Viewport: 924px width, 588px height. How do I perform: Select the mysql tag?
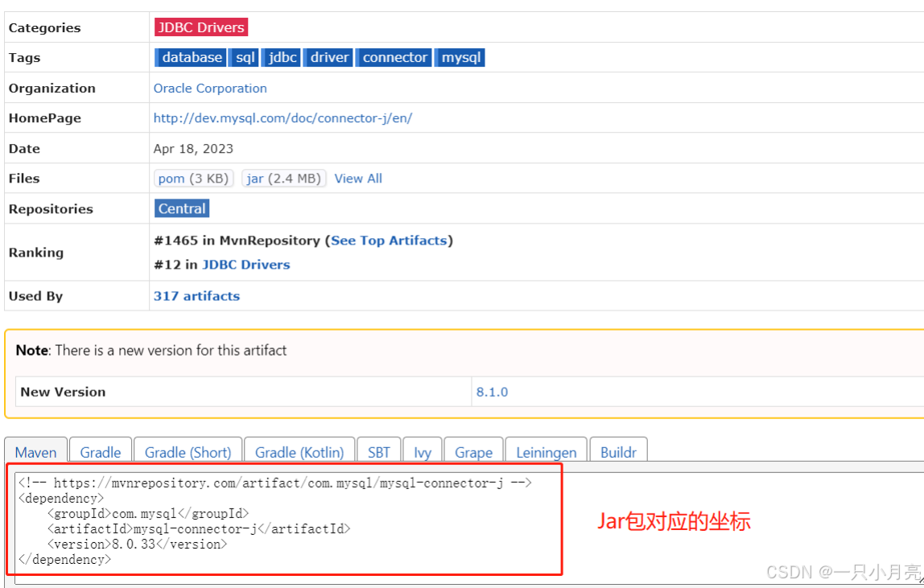pos(460,57)
